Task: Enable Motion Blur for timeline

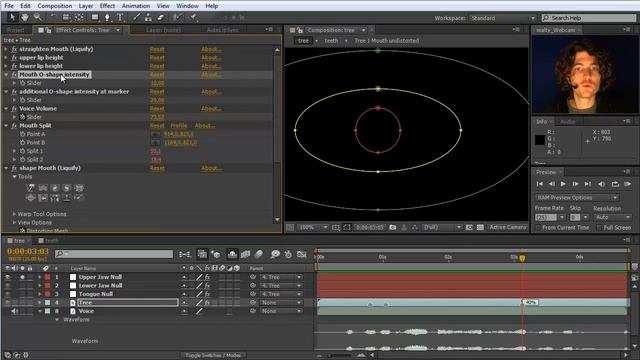Action: (259, 254)
